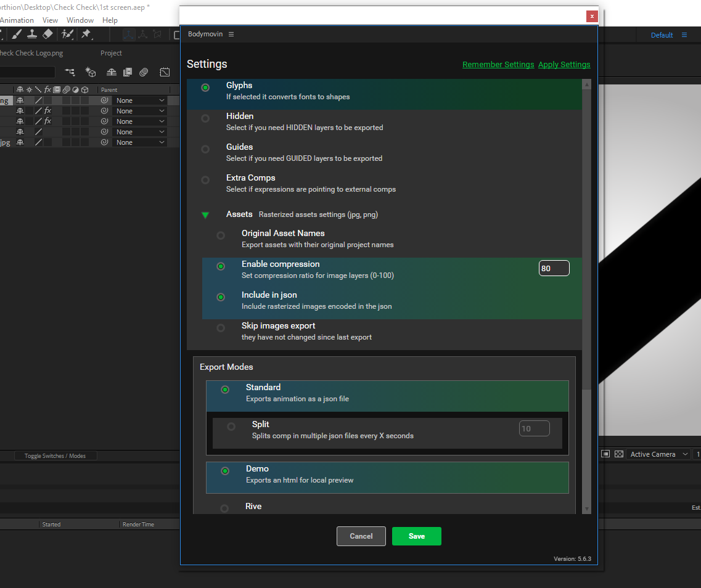Click the Hide Shy Layers timeline icon

coord(112,72)
